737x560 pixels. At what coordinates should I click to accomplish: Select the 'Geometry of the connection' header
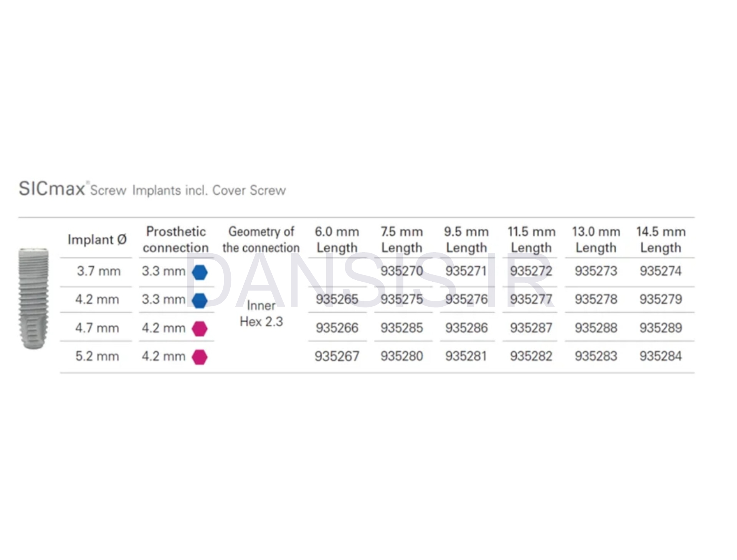coord(261,240)
